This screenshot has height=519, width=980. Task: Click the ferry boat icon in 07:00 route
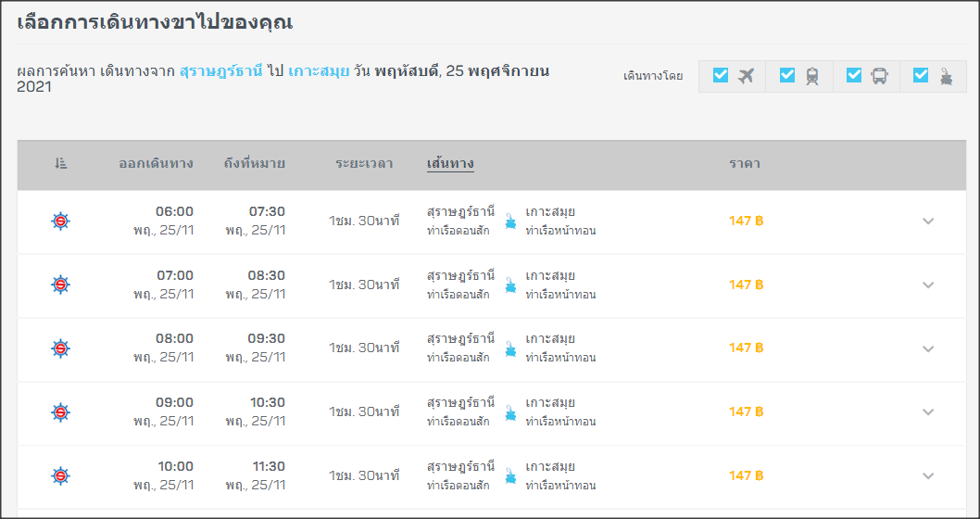510,285
